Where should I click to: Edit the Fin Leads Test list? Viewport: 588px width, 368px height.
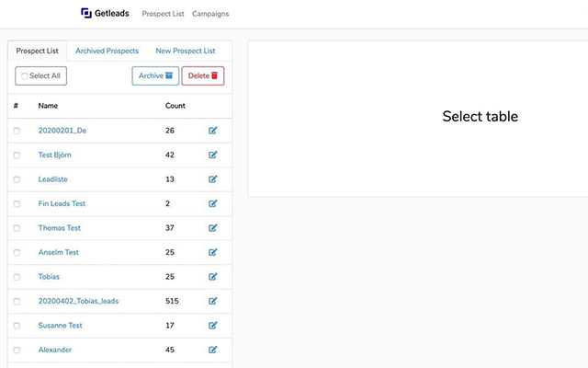click(212, 203)
